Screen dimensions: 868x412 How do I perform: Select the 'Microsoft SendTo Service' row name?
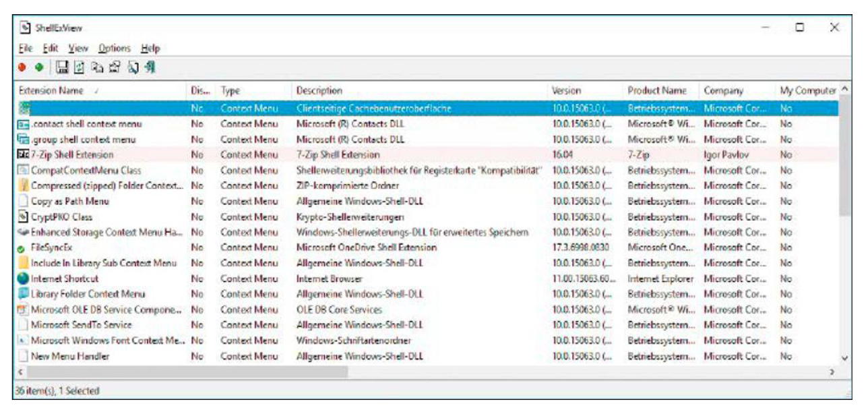(82, 325)
